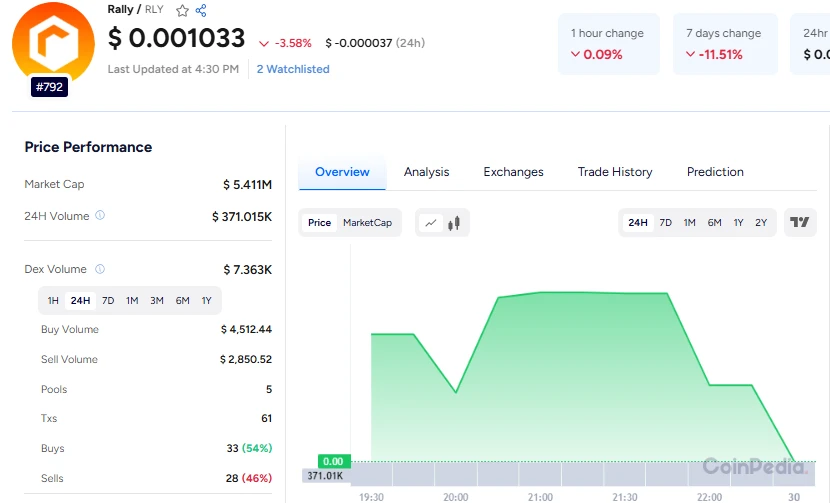Click the share icon next to RLY
830x503 pixels.
tap(201, 11)
